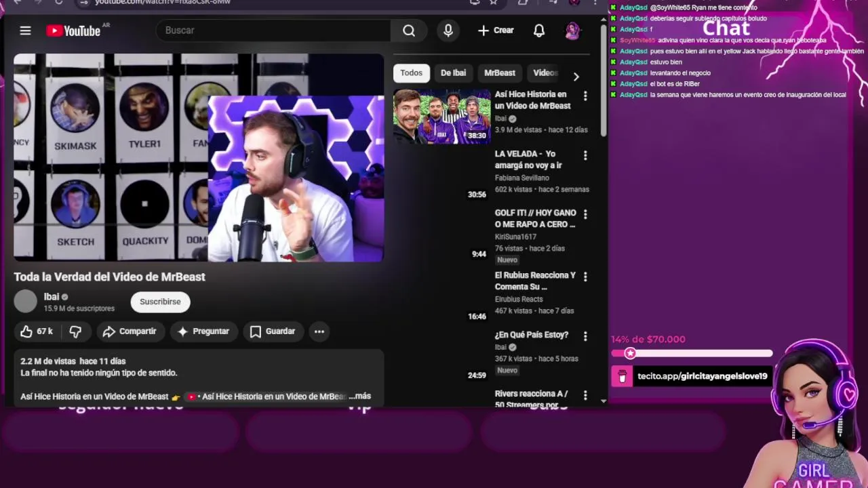Open GOLF IT // HOY GANO video title

(x=535, y=218)
